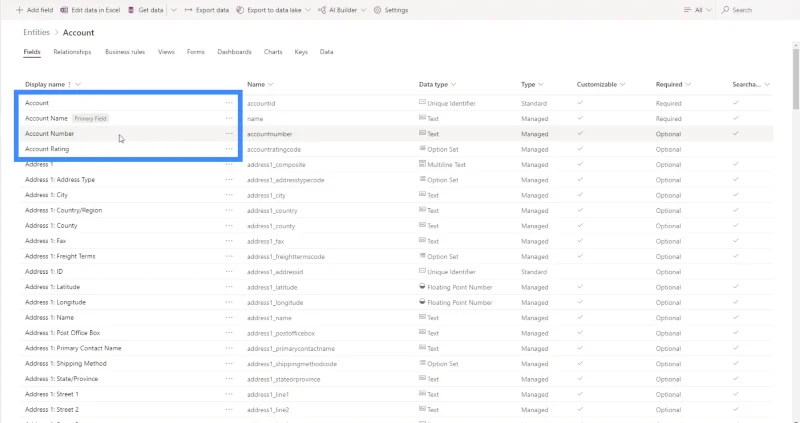Open more options for Address 1: Latitude
Viewport: 800px width, 423px height.
[229, 287]
